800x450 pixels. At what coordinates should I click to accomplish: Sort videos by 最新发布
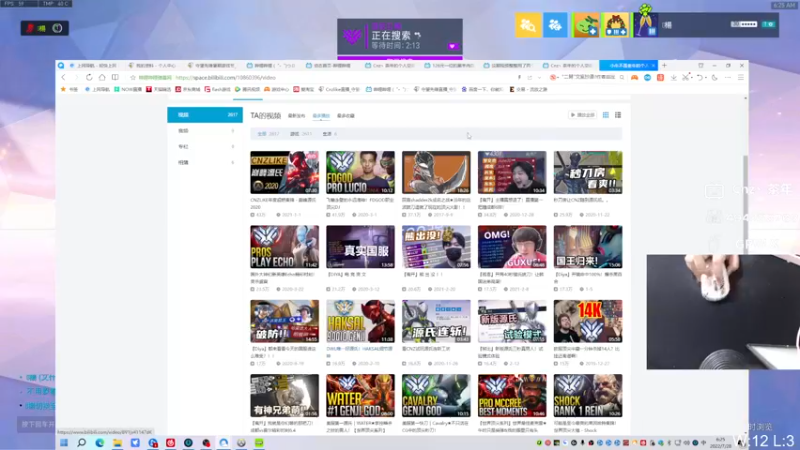pyautogui.click(x=296, y=116)
